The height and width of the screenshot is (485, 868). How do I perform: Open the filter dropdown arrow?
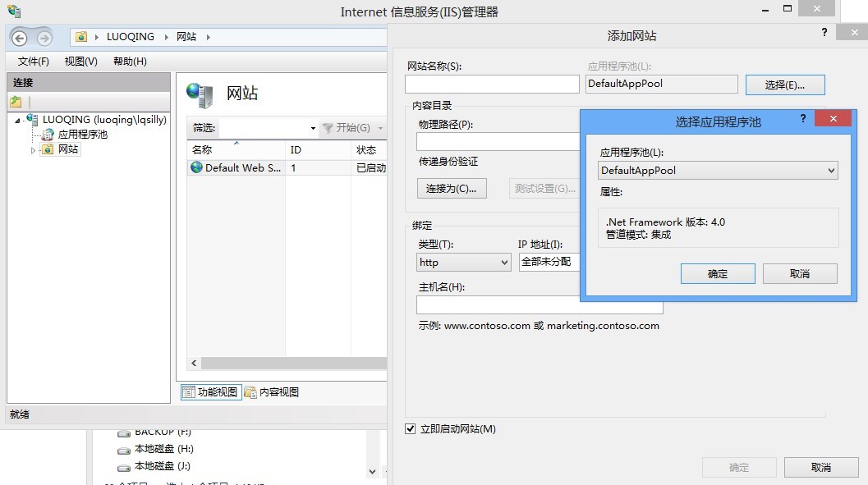313,128
